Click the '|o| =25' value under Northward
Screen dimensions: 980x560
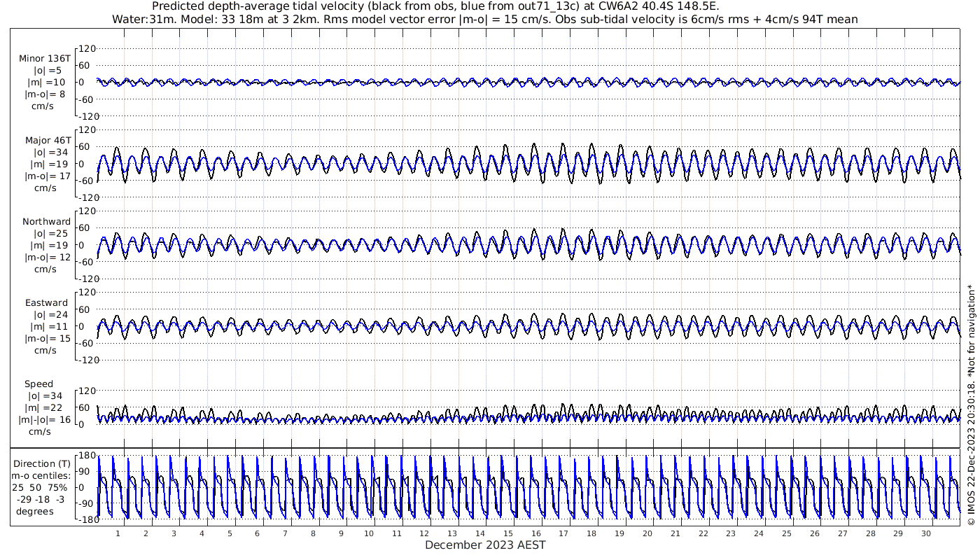tap(48, 234)
